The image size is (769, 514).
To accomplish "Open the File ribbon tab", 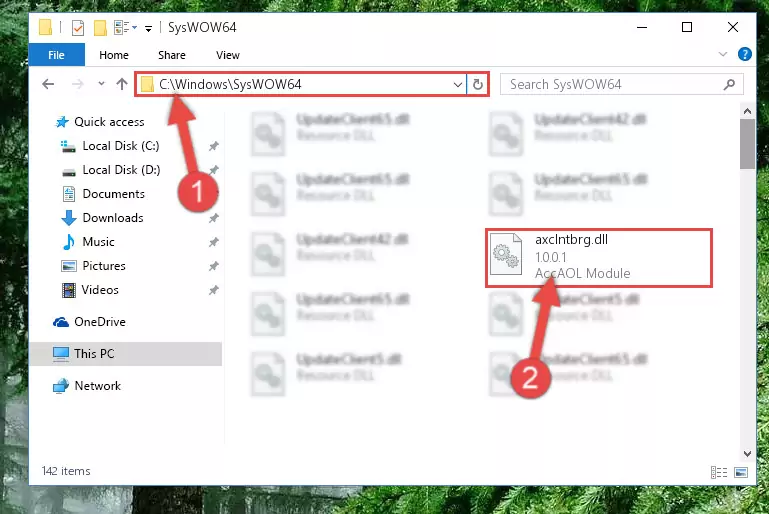I will (56, 55).
